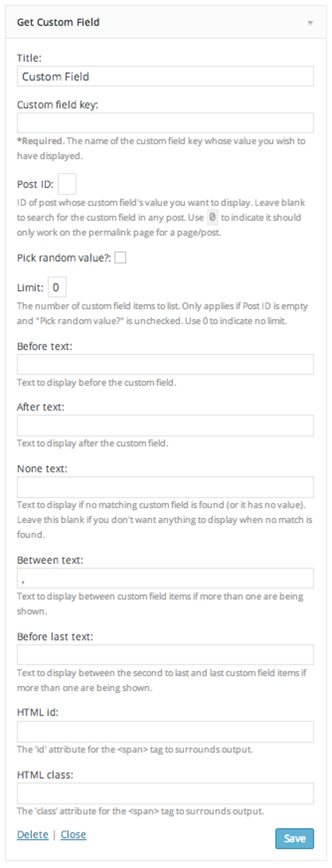Image resolution: width=332 pixels, height=868 pixels.
Task: Click the inline "0" code hint
Action: click(213, 218)
